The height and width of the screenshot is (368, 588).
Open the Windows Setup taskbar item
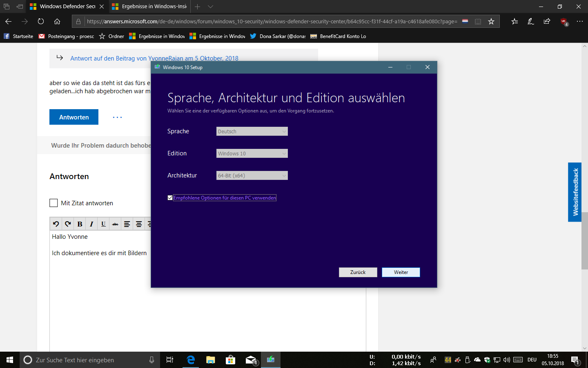(271, 360)
